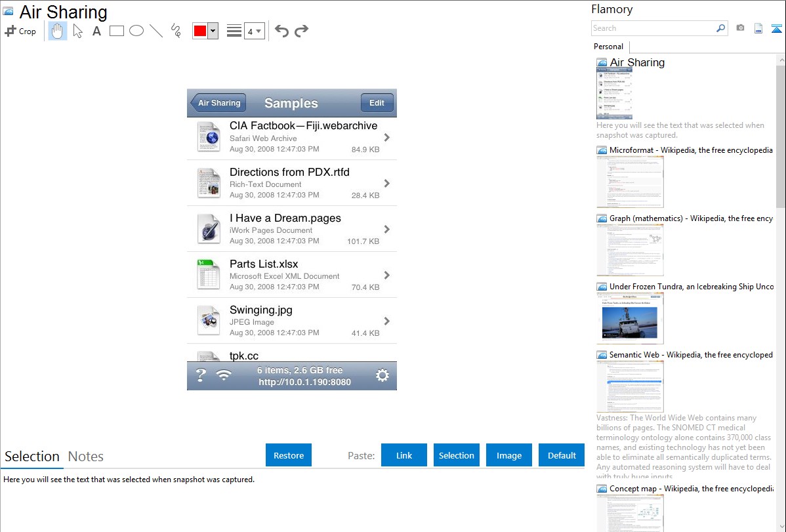
Task: Paste as Link
Action: click(404, 455)
